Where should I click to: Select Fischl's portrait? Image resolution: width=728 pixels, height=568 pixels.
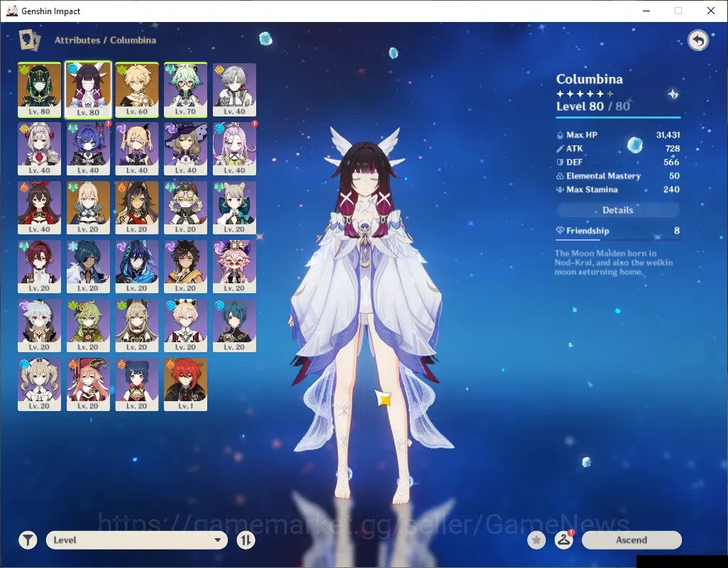pos(137,148)
